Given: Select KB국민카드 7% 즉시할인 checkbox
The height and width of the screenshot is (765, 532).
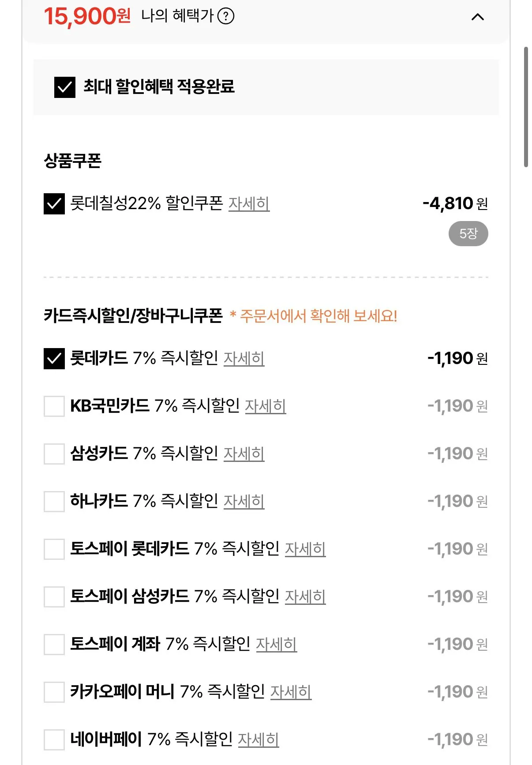Looking at the screenshot, I should coord(54,406).
